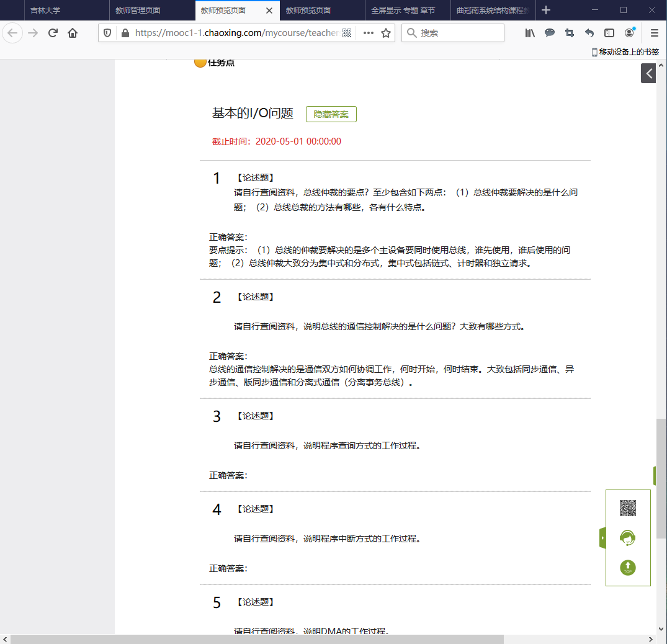
Task: Reload the current page
Action: pos(53,33)
